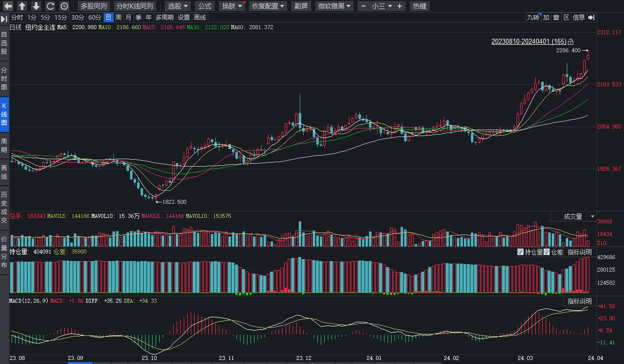624x364 pixels.
Task: Open the 价量分布 sidebar tab
Action: [4, 251]
